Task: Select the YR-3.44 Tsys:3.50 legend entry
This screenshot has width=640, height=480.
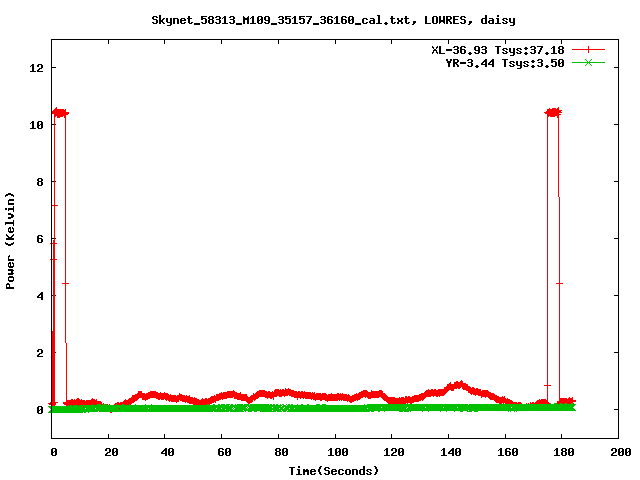Action: 505,63
